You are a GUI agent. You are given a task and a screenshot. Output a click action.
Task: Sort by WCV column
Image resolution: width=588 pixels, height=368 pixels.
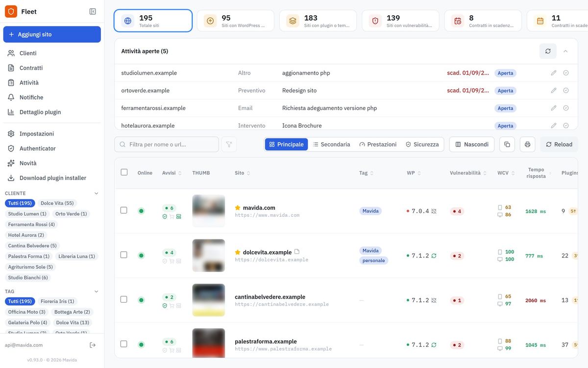click(x=506, y=173)
